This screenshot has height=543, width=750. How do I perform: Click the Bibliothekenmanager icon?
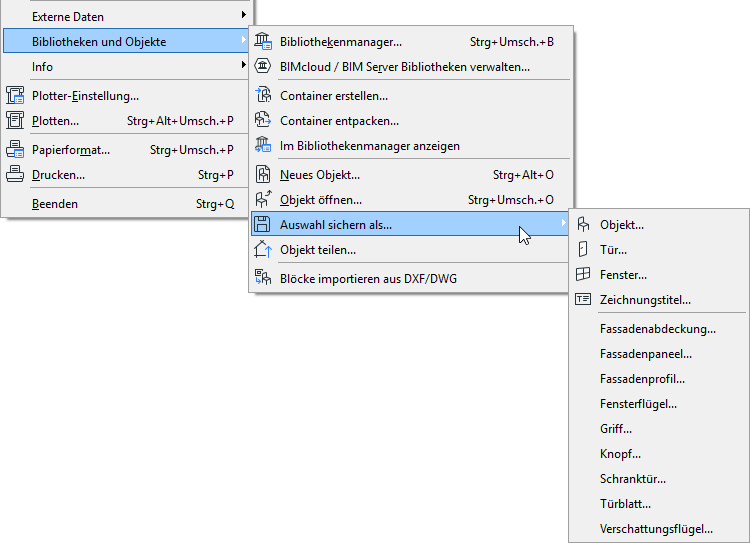[263, 42]
